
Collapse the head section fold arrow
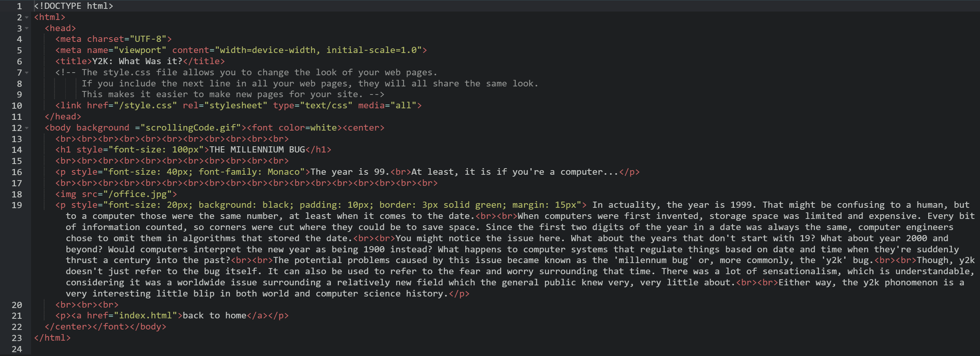pos(26,28)
